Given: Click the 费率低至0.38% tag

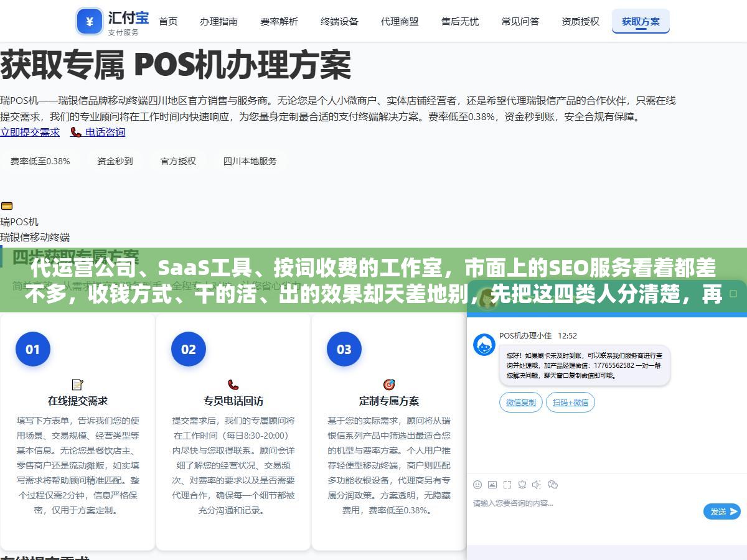Looking at the screenshot, I should [40, 161].
